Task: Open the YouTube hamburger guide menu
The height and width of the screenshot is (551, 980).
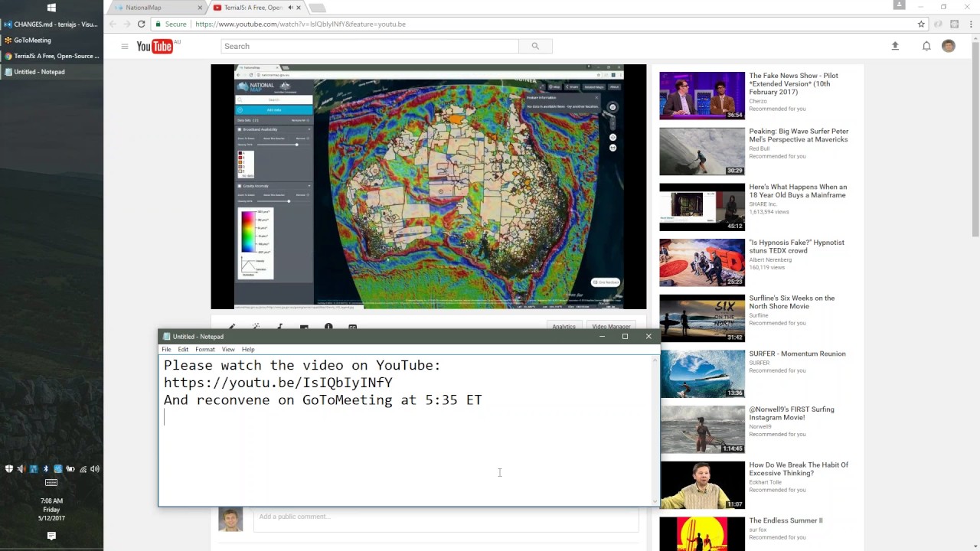Action: coord(124,47)
